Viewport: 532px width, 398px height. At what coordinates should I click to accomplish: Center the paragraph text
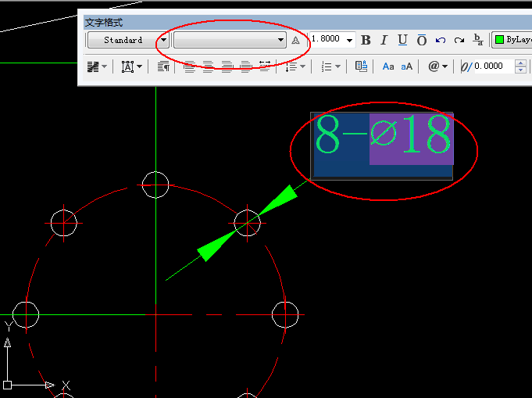pos(208,66)
